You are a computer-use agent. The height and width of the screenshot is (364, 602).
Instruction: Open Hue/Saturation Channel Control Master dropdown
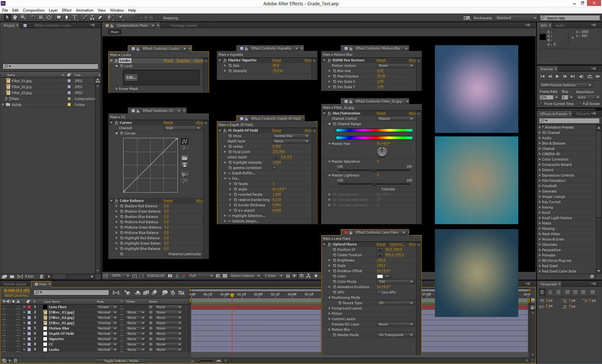(395, 118)
